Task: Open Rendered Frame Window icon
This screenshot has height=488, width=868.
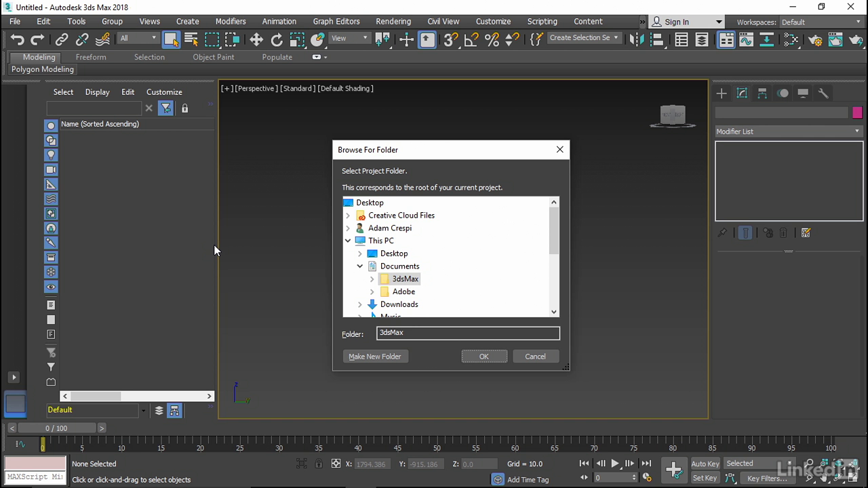Action: tap(835, 40)
